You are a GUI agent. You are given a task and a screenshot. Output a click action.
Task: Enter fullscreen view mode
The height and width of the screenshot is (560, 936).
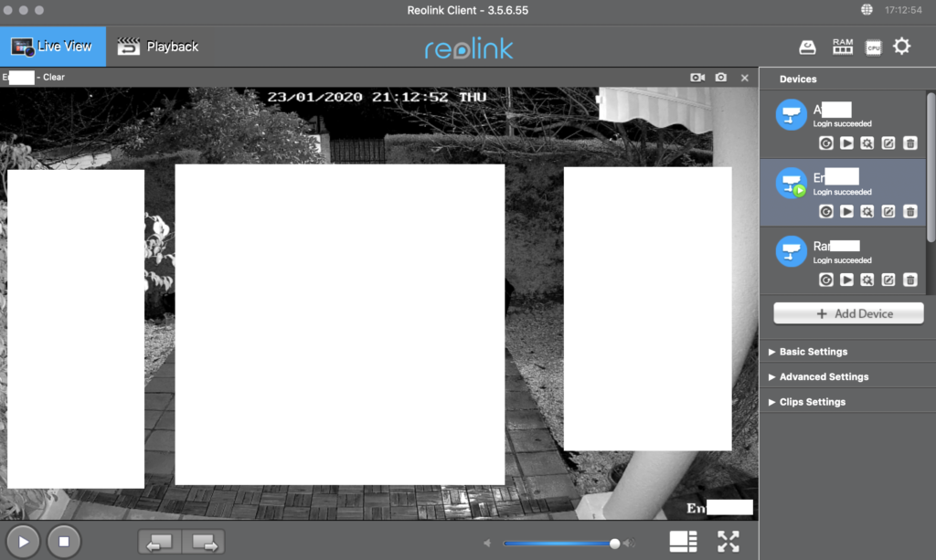(729, 541)
